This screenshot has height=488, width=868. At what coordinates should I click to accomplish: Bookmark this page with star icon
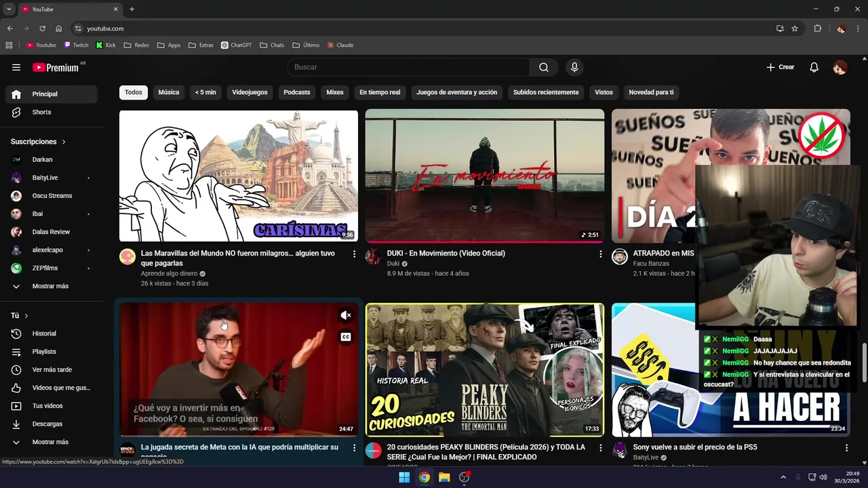795,28
